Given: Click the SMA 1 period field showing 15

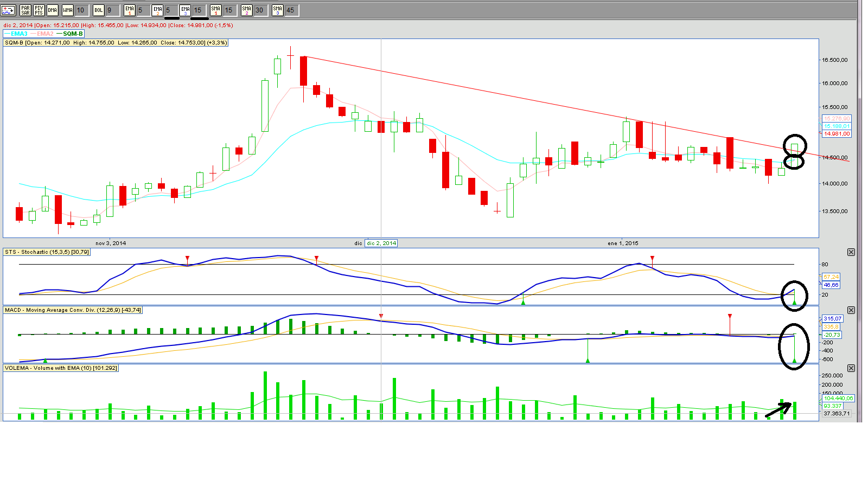Looking at the screenshot, I should 229,10.
